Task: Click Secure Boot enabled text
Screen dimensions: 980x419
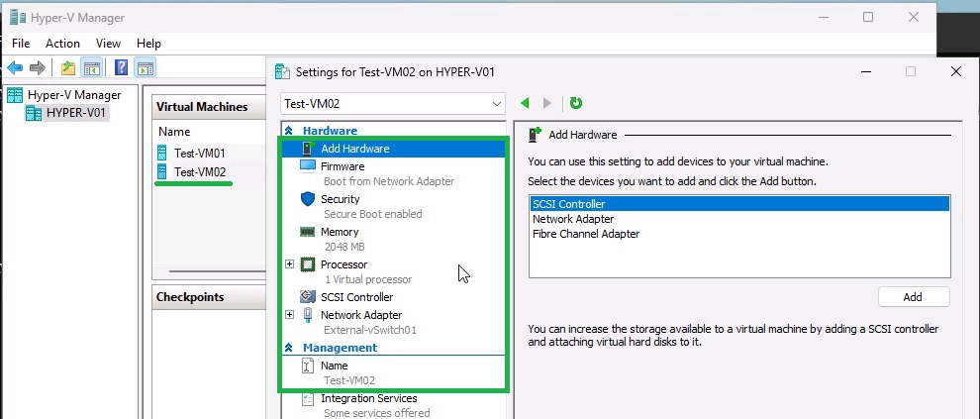Action: pos(372,214)
